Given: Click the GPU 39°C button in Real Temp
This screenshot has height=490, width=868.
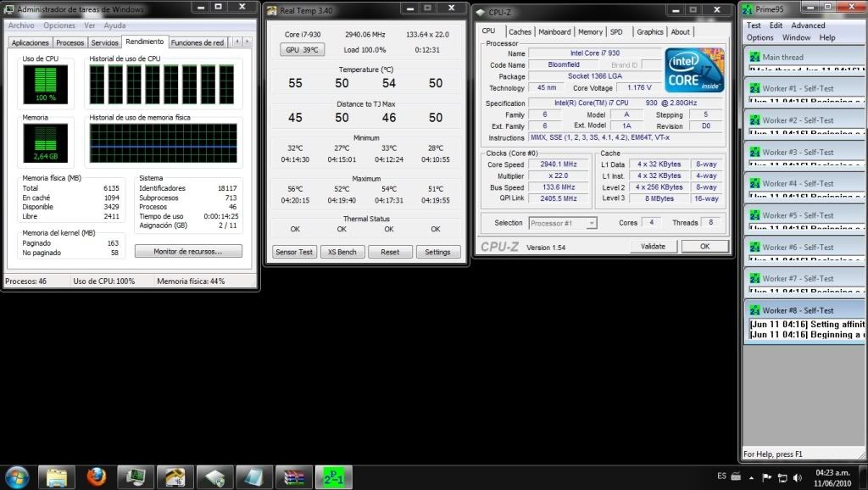Looking at the screenshot, I should click(303, 50).
